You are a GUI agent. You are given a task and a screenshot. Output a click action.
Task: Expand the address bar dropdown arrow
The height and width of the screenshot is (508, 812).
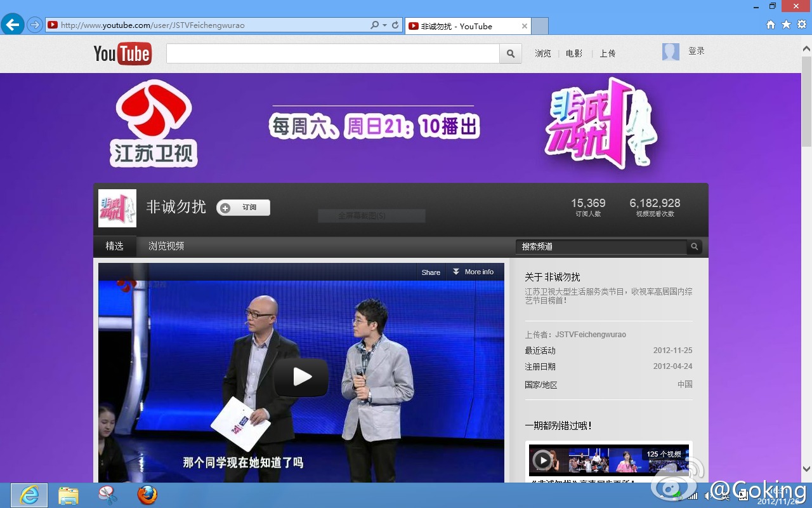point(384,25)
